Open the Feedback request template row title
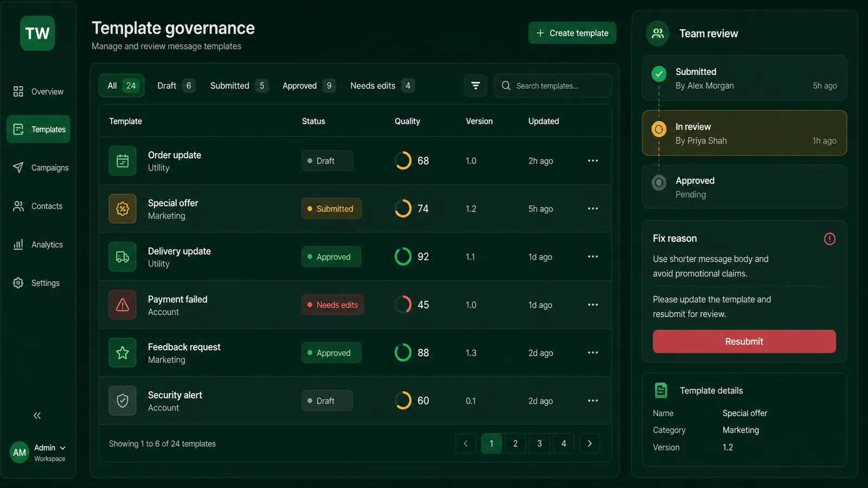The width and height of the screenshot is (868, 488). 184,347
